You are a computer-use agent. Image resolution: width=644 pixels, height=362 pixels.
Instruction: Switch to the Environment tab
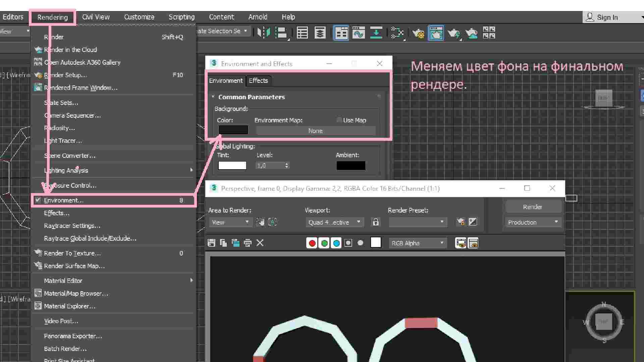tap(226, 80)
